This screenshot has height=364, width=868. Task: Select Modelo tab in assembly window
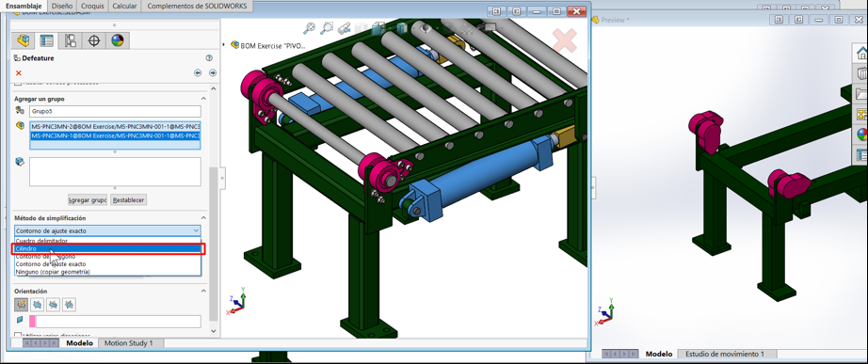pyautogui.click(x=79, y=343)
